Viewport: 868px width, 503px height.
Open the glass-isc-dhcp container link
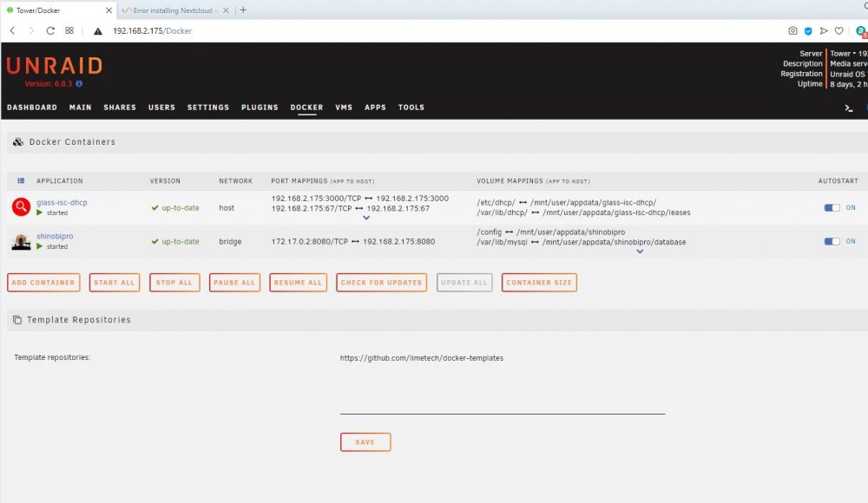pos(62,203)
